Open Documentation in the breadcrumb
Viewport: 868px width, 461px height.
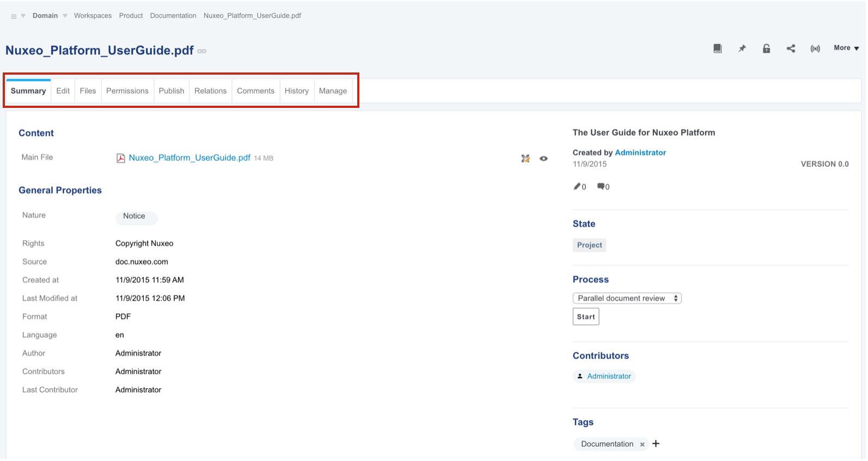[x=173, y=16]
